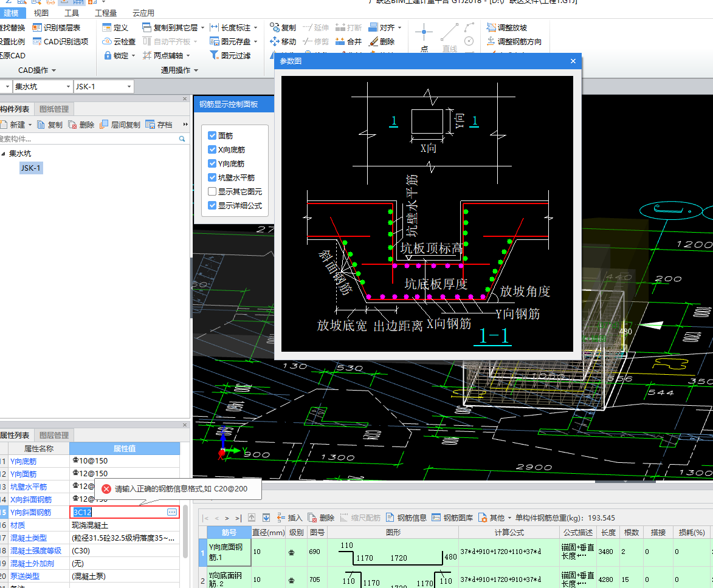The image size is (713, 588).
Task: Click the search magnifier icon
Action: coord(182,139)
